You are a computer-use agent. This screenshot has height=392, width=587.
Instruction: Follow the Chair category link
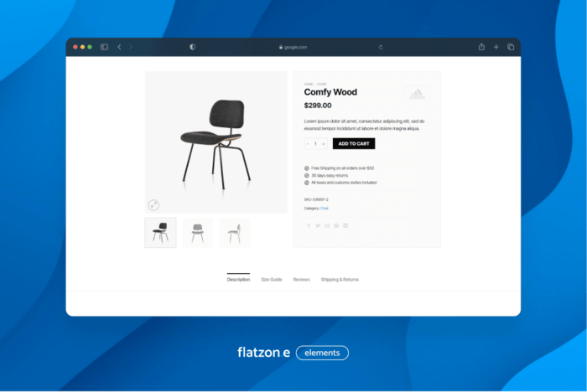point(325,209)
